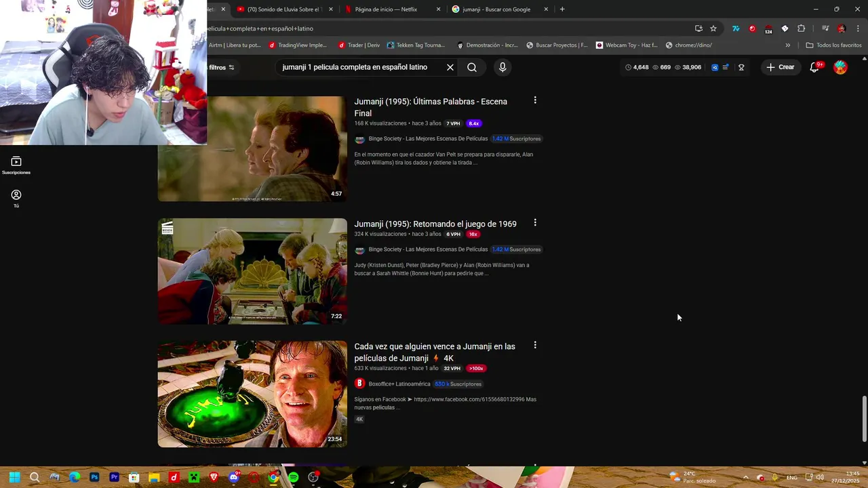Open the chrome://dino/ bookmark
The width and height of the screenshot is (868, 488).
[x=689, y=45]
